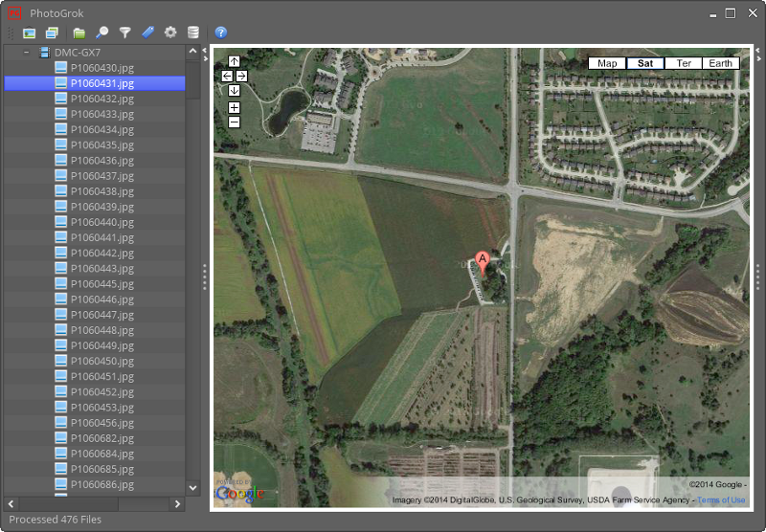Screen dimensions: 766x532
Task: Click the database cylinder icon
Action: (x=193, y=33)
